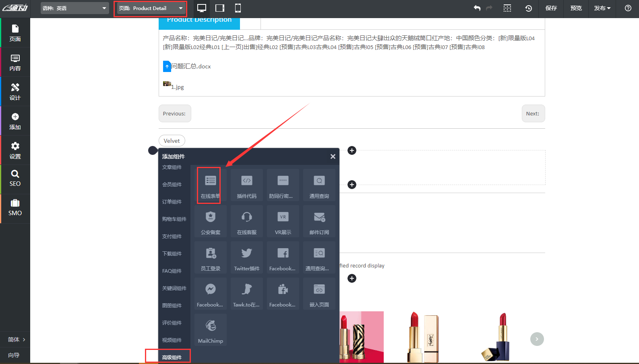Screen dimensions: 639x364
Task: Close the 添加组件 panel
Action: (x=333, y=156)
